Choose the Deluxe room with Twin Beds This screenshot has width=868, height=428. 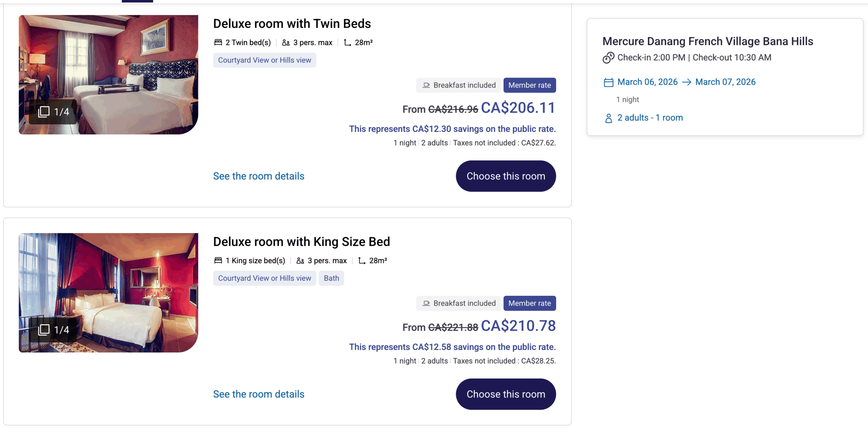click(x=506, y=176)
